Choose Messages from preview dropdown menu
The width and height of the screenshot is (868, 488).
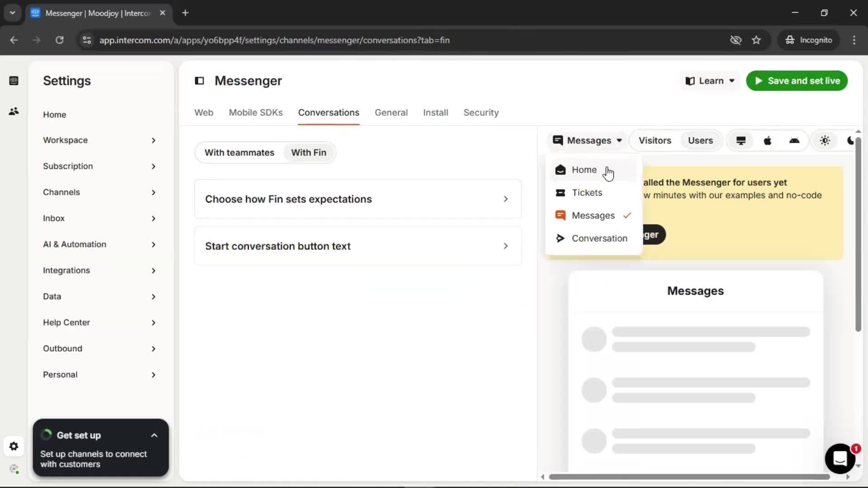click(593, 216)
